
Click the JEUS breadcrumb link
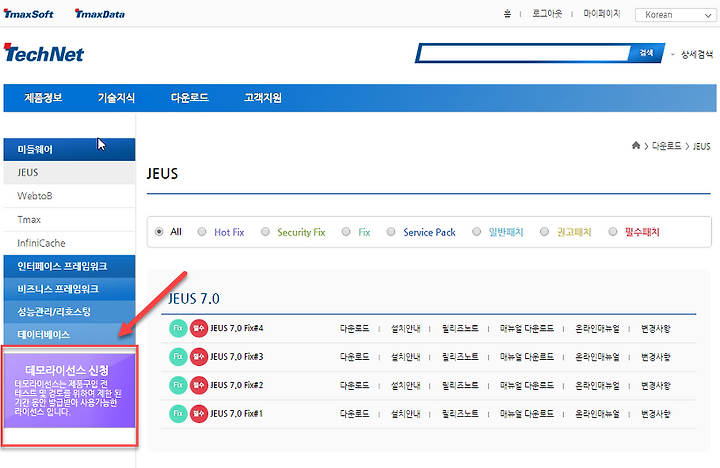click(702, 146)
